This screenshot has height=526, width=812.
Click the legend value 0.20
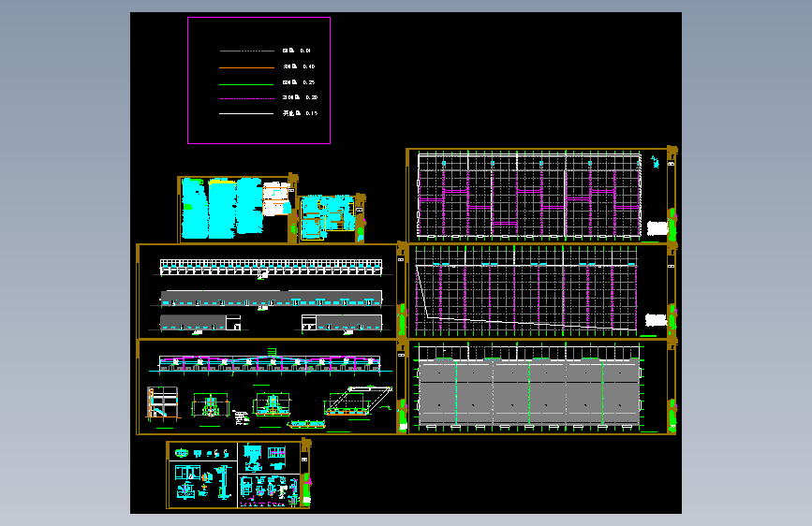(x=312, y=97)
